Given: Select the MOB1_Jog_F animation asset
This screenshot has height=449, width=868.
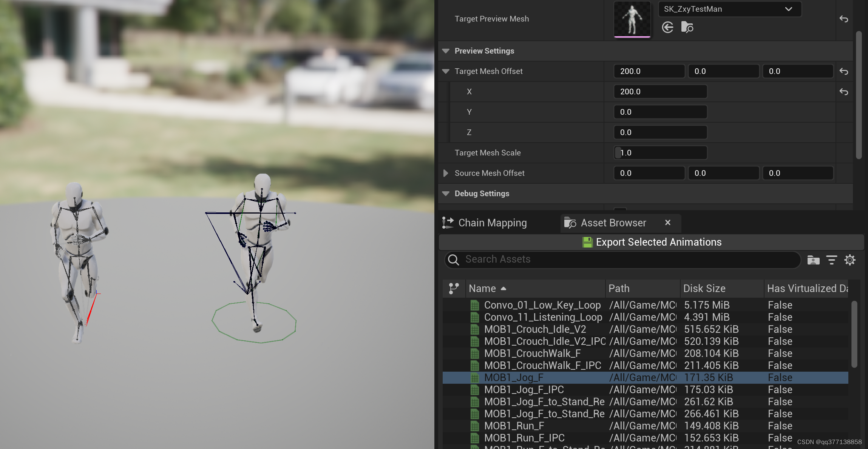Looking at the screenshot, I should tap(513, 377).
